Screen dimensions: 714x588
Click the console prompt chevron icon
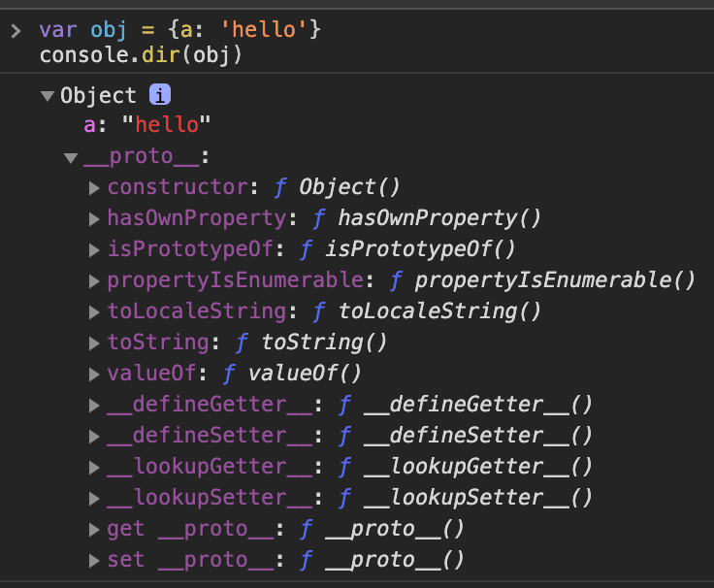pyautogui.click(x=16, y=31)
